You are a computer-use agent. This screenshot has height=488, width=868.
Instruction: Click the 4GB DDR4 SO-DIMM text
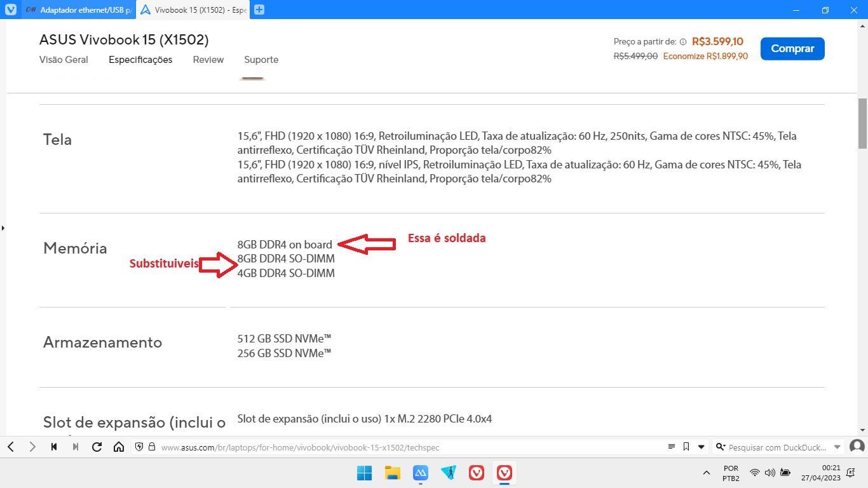click(286, 273)
